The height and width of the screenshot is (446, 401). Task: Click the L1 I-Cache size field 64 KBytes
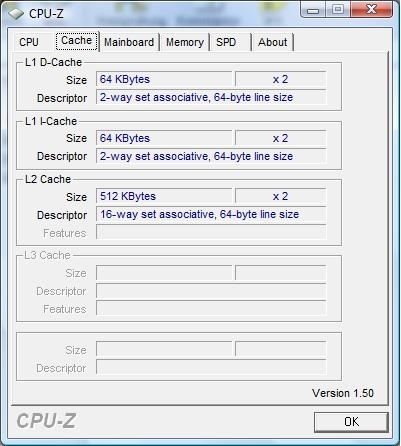click(x=164, y=138)
